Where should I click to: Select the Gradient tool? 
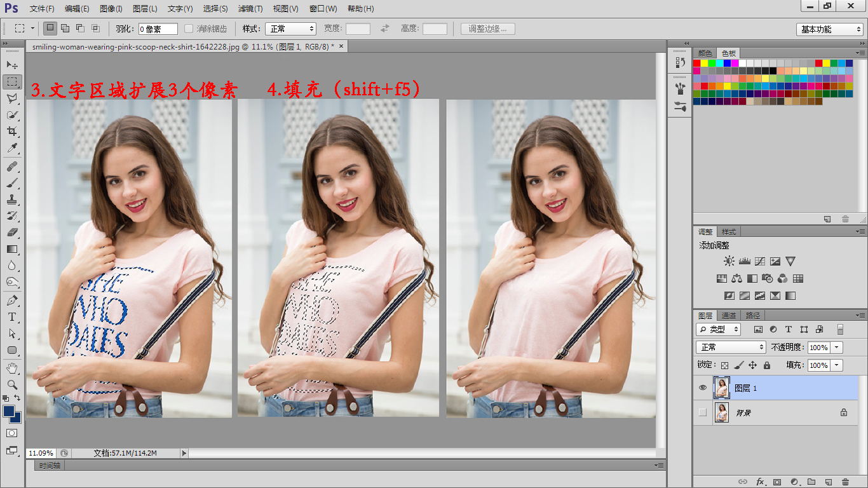tap(12, 249)
